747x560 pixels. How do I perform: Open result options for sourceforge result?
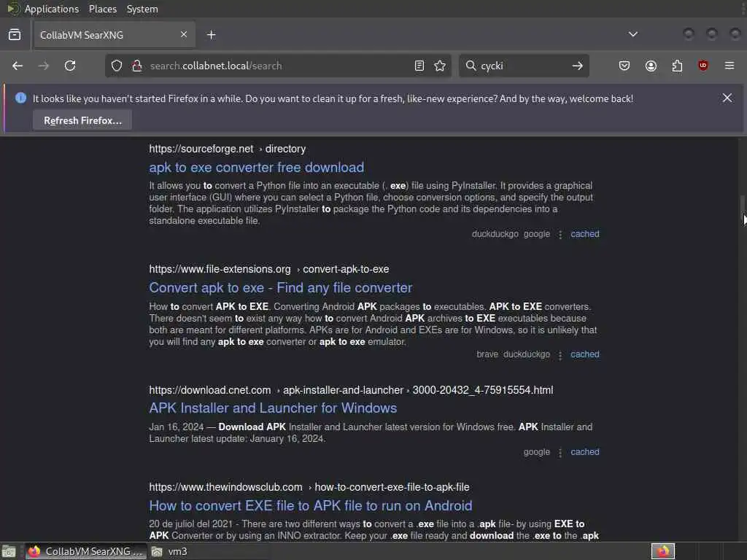[x=560, y=234]
